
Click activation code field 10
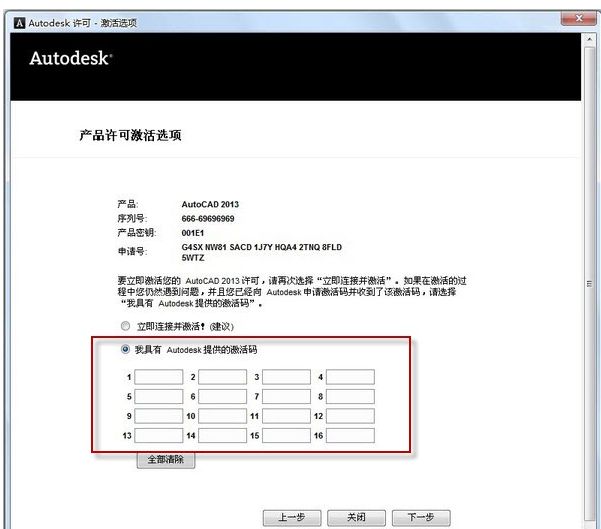coord(222,416)
